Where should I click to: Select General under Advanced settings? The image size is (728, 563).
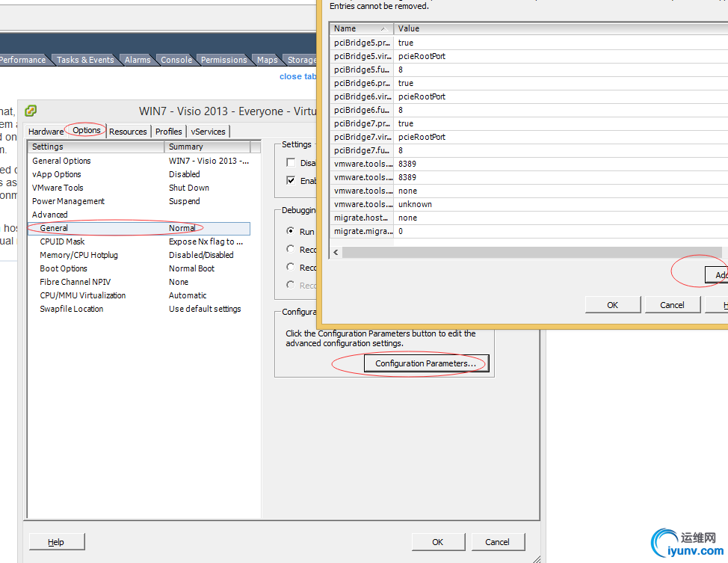click(x=139, y=228)
